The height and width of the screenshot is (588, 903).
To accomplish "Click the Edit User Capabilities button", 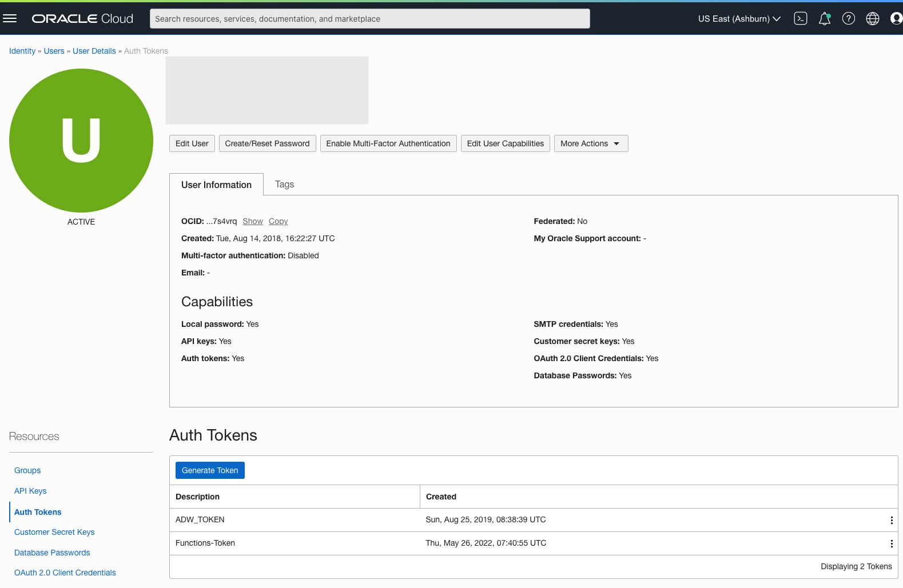I will tap(505, 143).
